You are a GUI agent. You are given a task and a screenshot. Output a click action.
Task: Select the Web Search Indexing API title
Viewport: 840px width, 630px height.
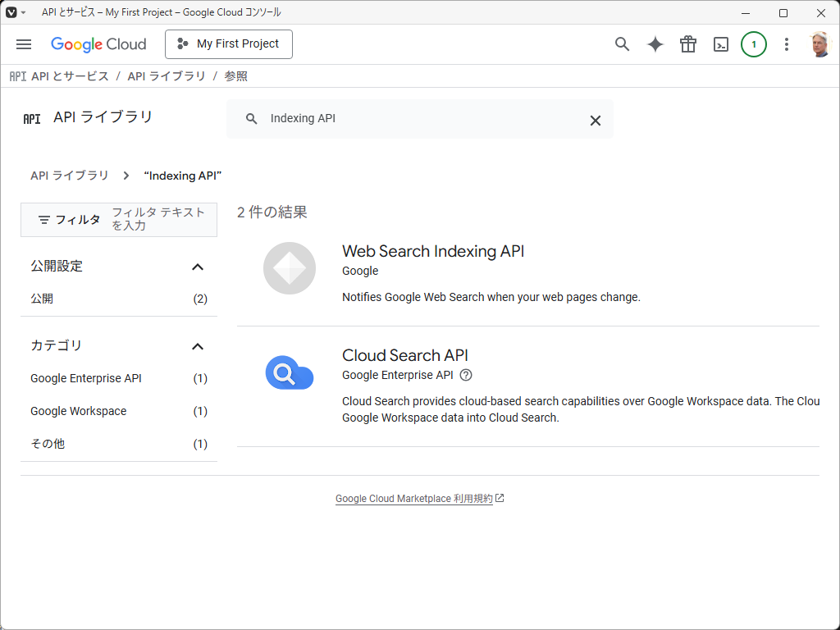[432, 251]
